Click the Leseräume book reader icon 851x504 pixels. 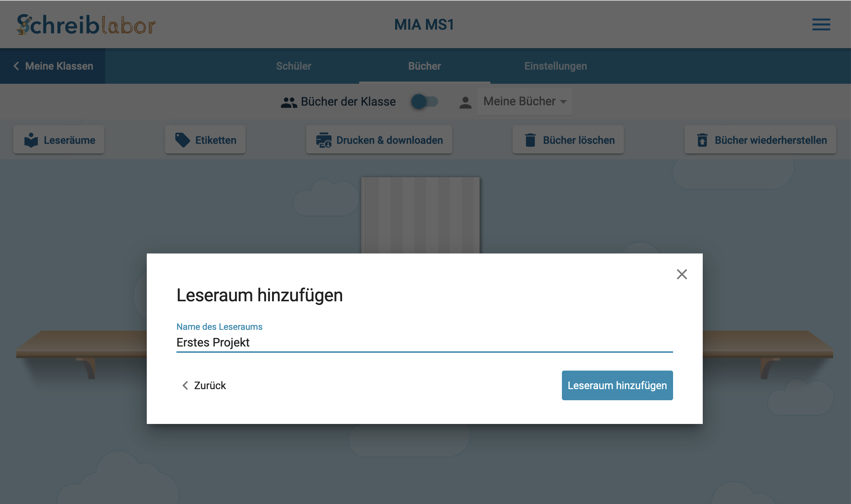point(31,140)
